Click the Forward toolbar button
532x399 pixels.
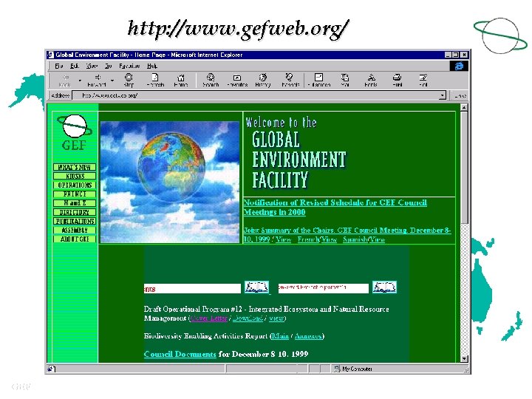point(97,81)
